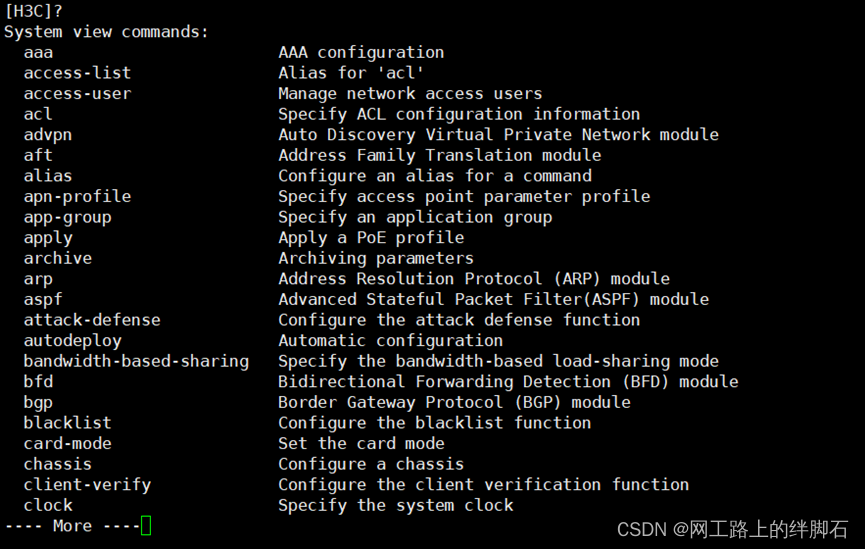Select 'Manage network access users' text
Screen dimensions: 865x549
tap(410, 93)
